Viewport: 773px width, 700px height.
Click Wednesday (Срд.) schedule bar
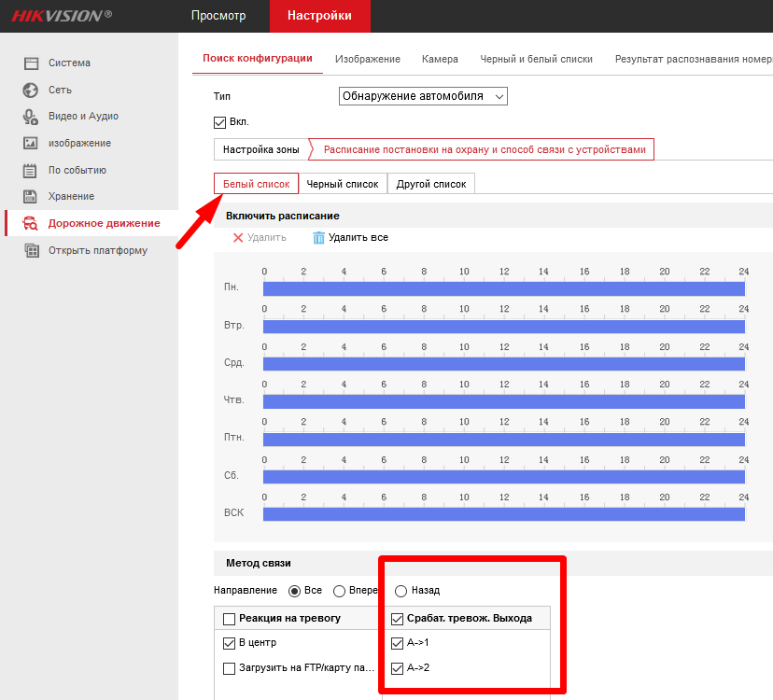504,364
